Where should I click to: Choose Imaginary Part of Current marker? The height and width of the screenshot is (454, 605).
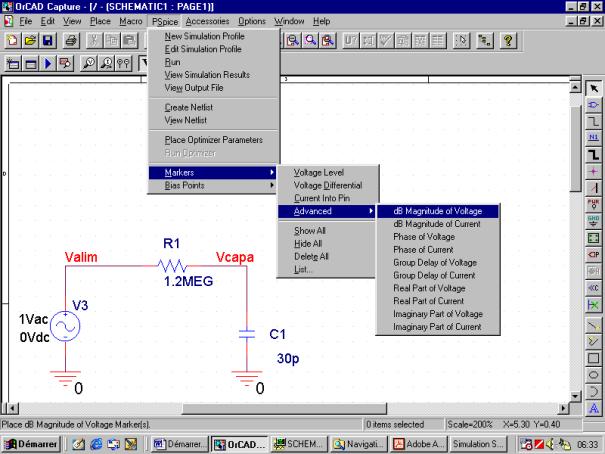click(438, 327)
